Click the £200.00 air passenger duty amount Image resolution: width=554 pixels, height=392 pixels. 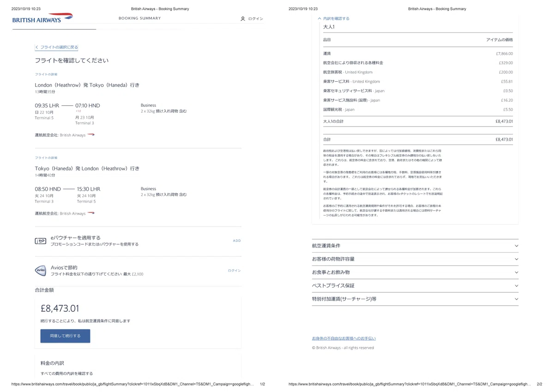click(506, 72)
